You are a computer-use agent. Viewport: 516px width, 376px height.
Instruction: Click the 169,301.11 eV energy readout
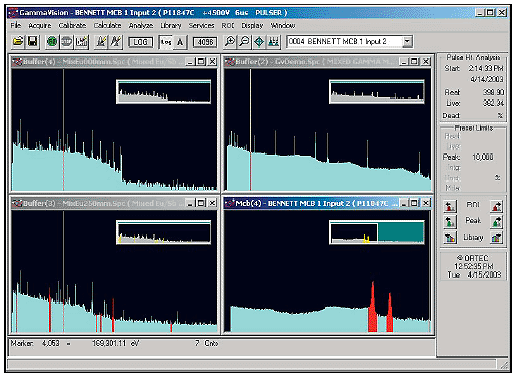click(x=116, y=343)
